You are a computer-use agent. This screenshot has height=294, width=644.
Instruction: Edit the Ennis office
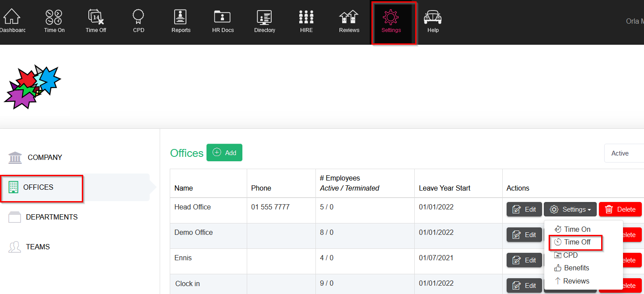click(x=524, y=260)
